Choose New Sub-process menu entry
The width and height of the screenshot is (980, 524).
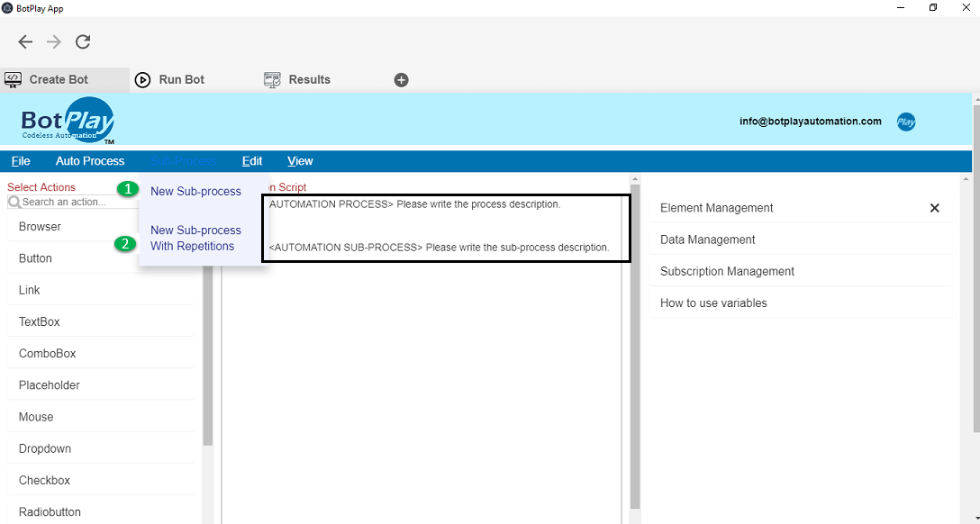tap(195, 192)
